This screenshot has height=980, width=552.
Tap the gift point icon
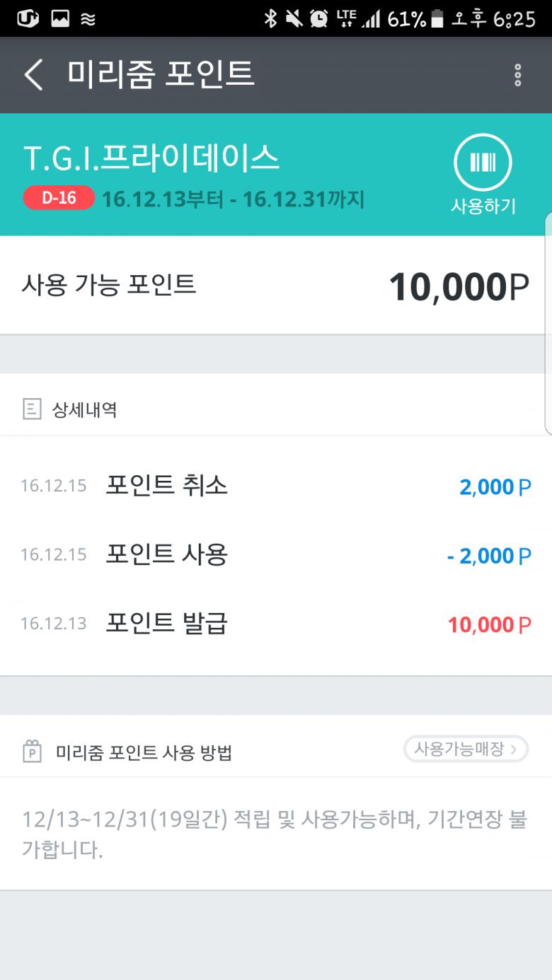point(32,752)
